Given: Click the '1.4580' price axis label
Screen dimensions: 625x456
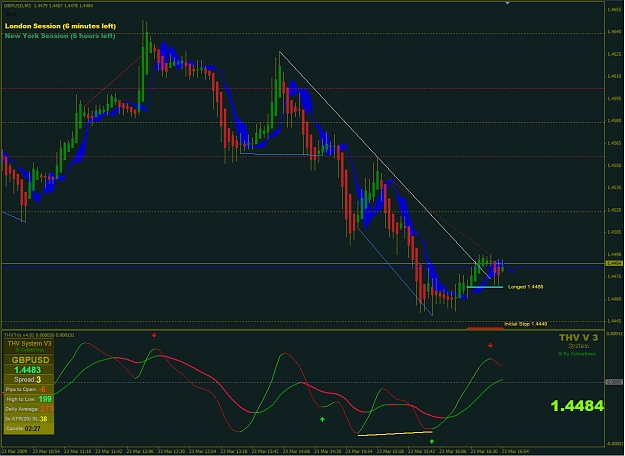Looking at the screenshot, I should pyautogui.click(x=614, y=120).
